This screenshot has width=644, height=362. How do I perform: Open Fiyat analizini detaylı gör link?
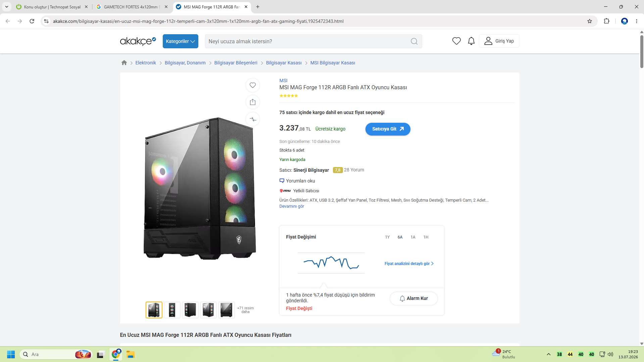click(409, 264)
